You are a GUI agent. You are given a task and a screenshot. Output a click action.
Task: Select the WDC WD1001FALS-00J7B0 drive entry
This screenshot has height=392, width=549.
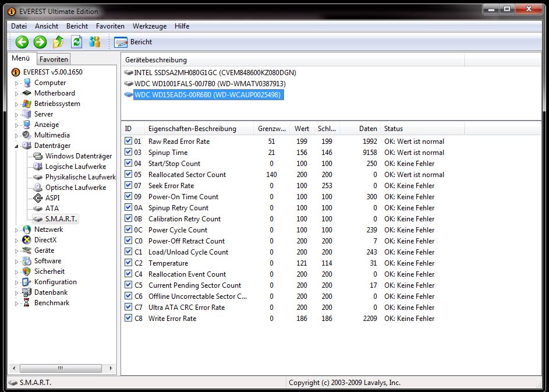tap(210, 84)
